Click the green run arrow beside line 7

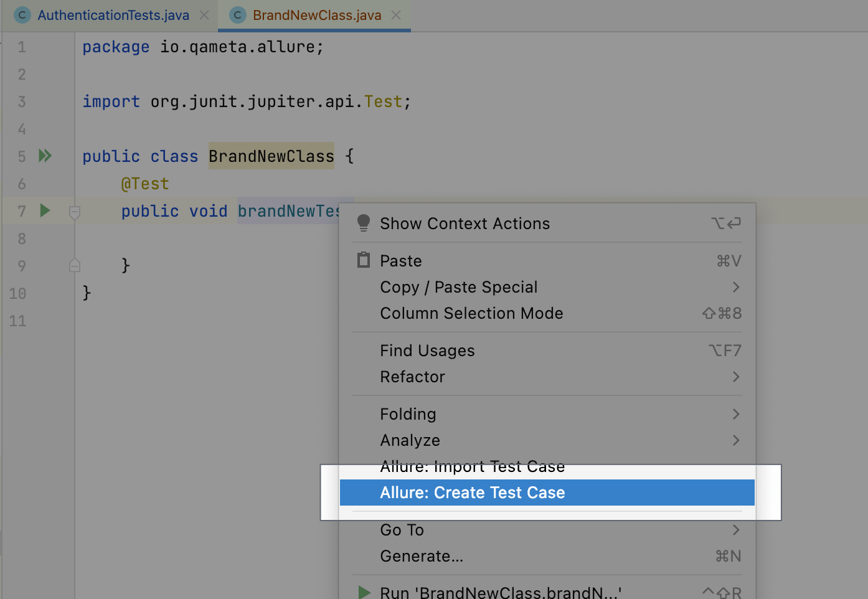(x=44, y=210)
